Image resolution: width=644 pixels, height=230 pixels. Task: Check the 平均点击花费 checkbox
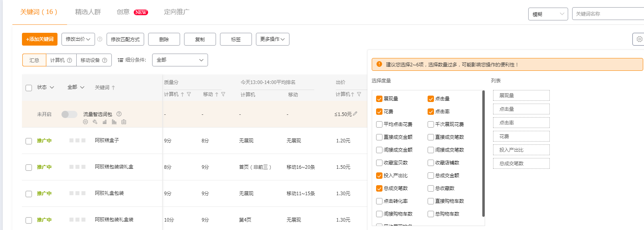tap(379, 124)
